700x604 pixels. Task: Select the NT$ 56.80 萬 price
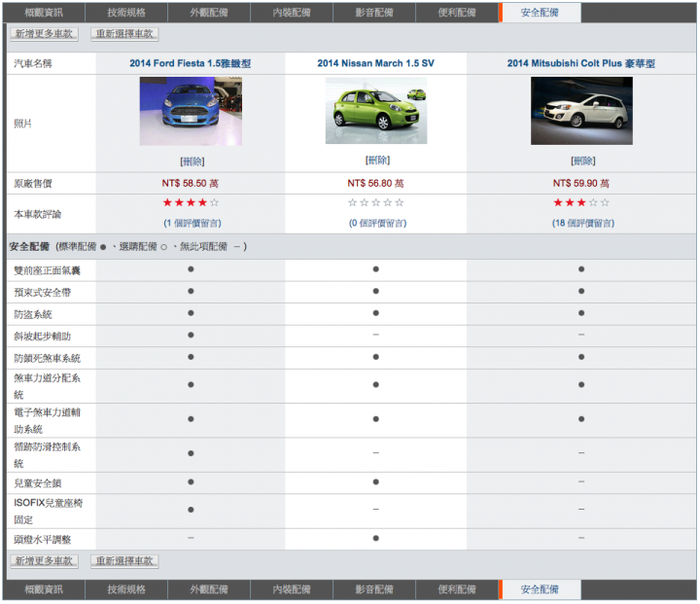[x=375, y=184]
